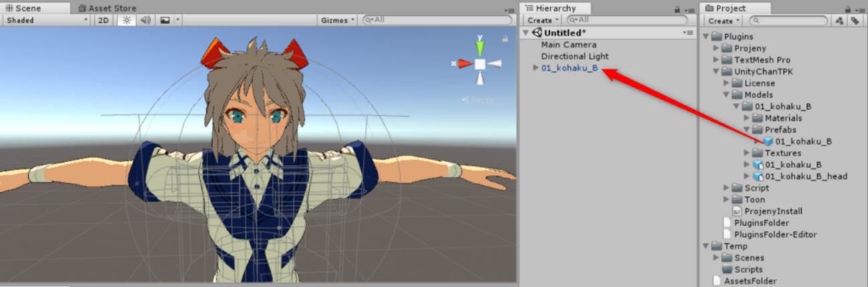Expand the Projeny folder
The width and height of the screenshot is (868, 287).
point(716,48)
